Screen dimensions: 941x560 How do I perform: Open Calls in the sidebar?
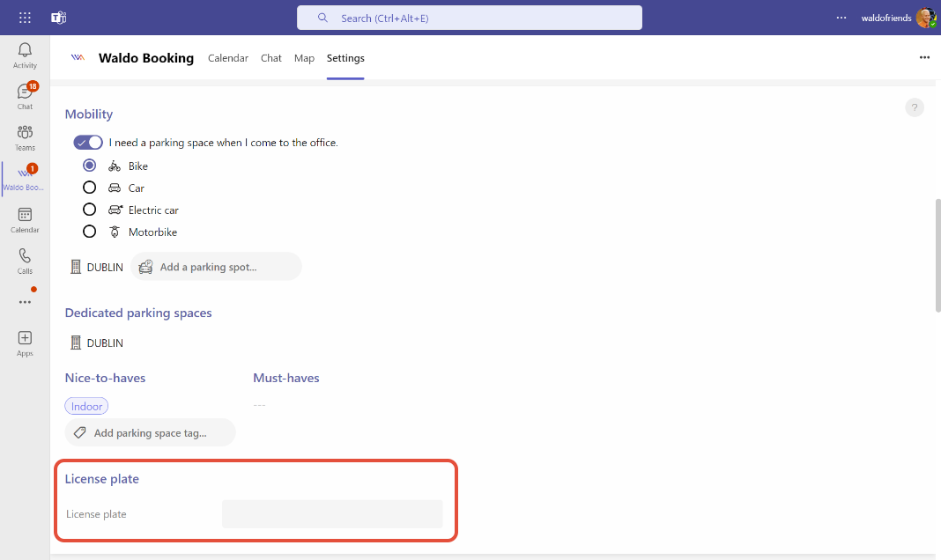(25, 261)
